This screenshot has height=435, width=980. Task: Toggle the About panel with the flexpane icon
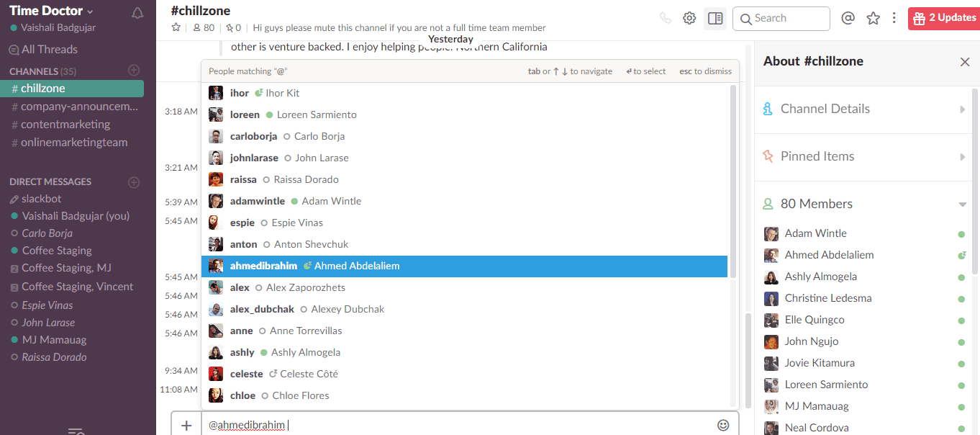tap(714, 18)
